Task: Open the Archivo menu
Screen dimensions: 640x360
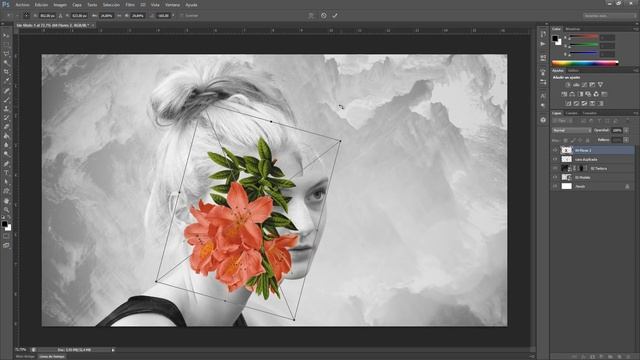Action: 22,5
